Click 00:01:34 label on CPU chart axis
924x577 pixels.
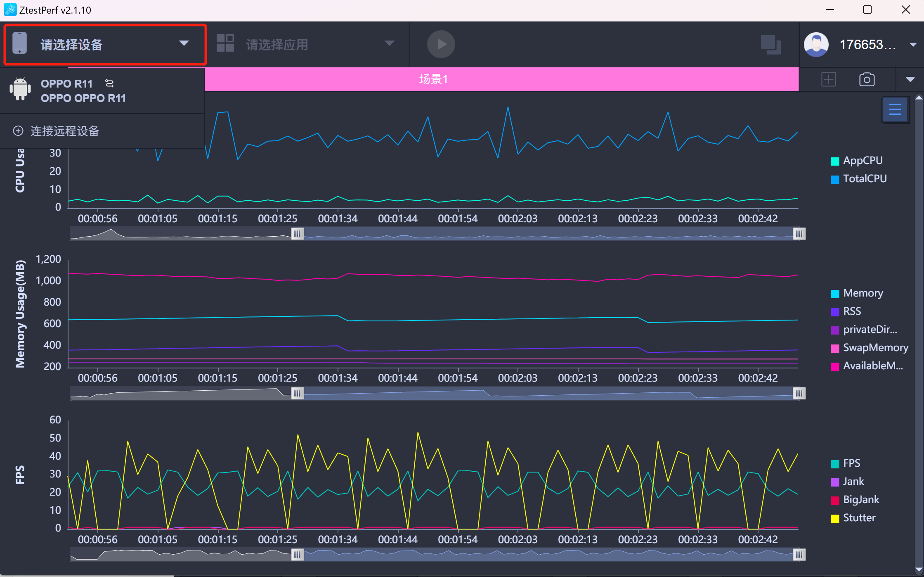click(x=338, y=218)
